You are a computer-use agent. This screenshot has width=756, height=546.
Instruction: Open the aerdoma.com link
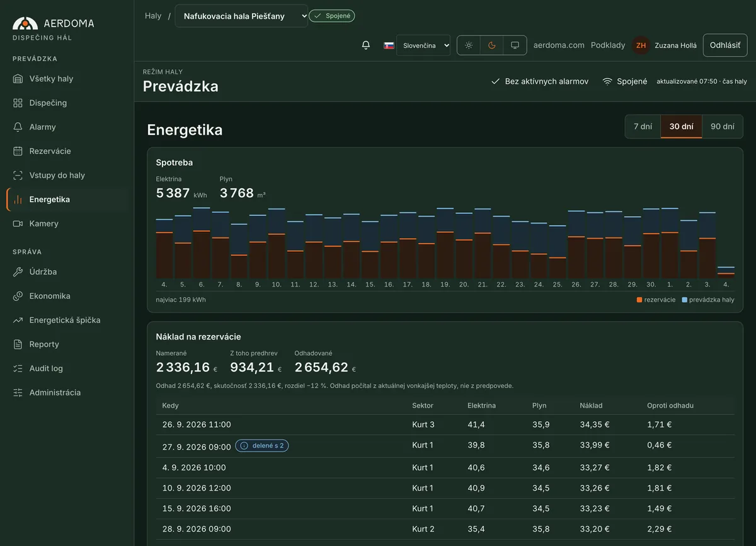point(559,45)
